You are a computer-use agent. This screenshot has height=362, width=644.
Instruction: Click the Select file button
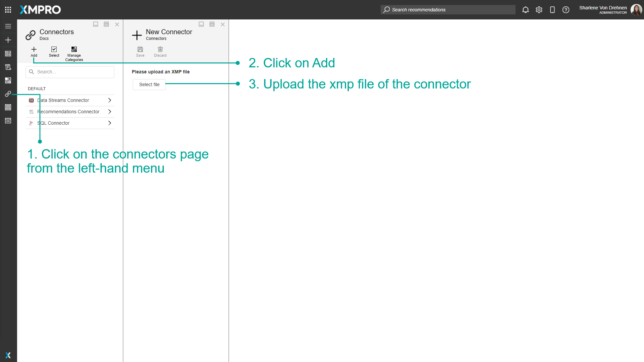click(149, 84)
